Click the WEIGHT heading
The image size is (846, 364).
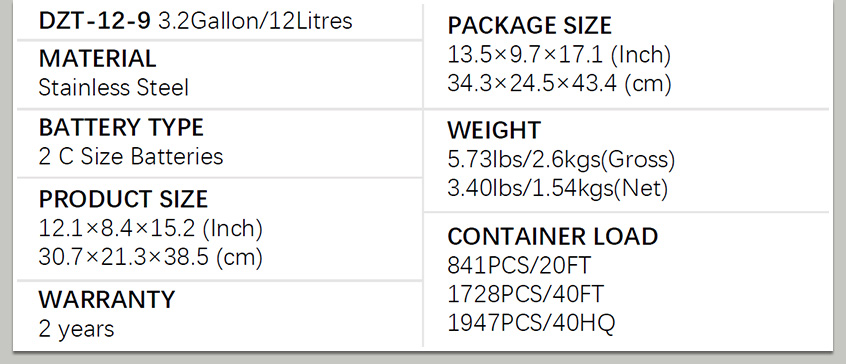click(494, 131)
